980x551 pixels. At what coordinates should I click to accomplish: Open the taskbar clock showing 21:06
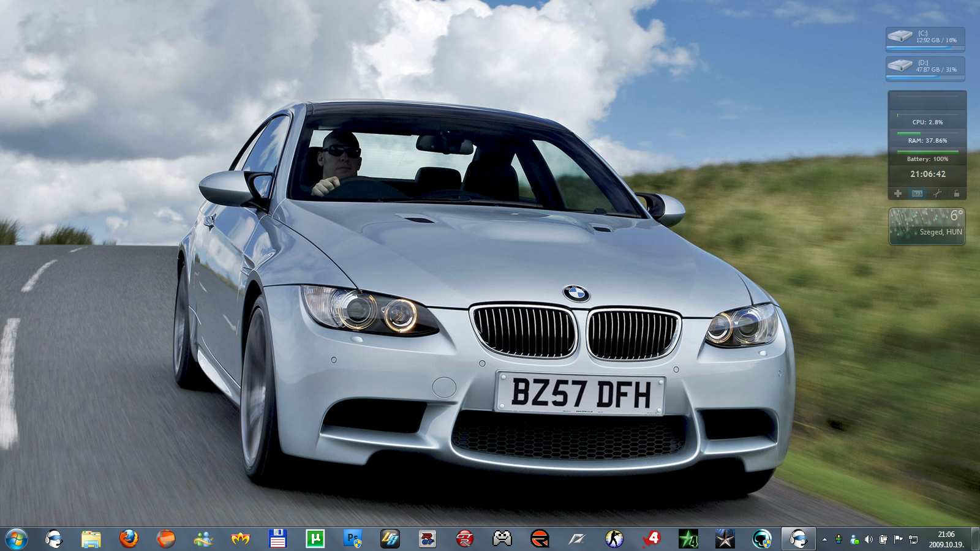pos(946,539)
